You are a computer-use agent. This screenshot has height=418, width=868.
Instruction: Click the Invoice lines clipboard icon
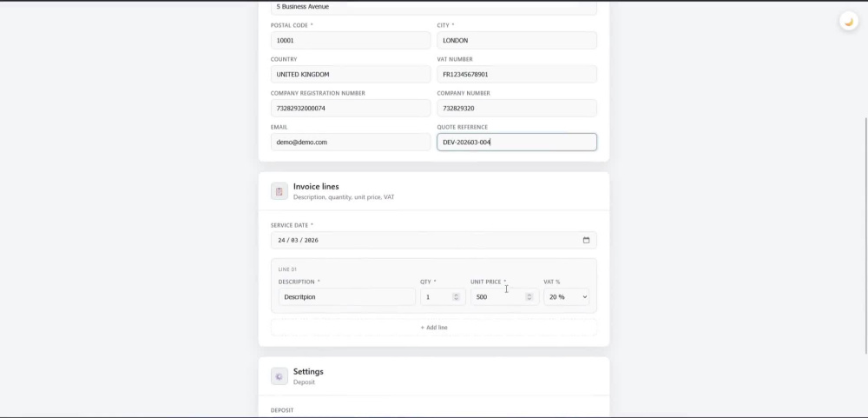[x=279, y=191]
